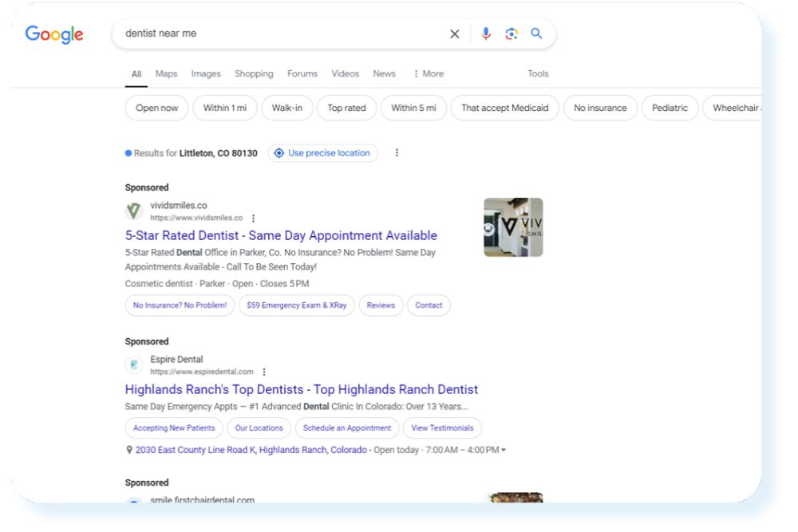Open the Forums tab
Screen dimensions: 798x532
302,73
